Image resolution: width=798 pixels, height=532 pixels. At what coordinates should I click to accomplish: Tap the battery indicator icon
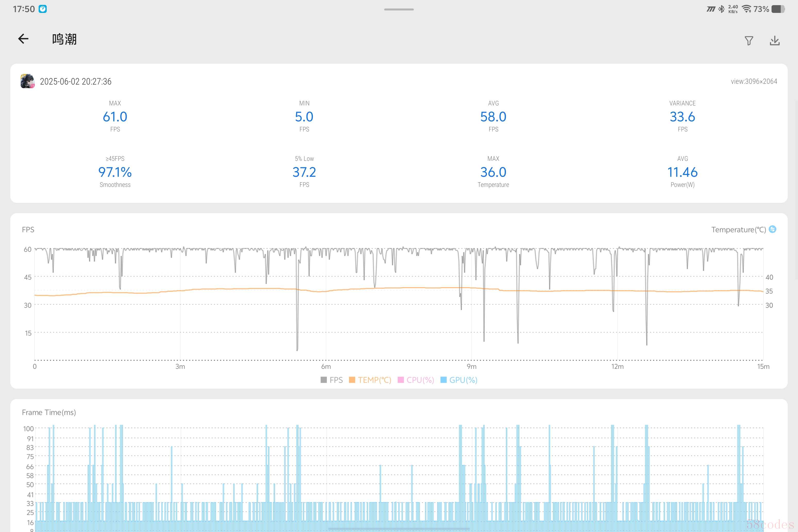click(778, 9)
